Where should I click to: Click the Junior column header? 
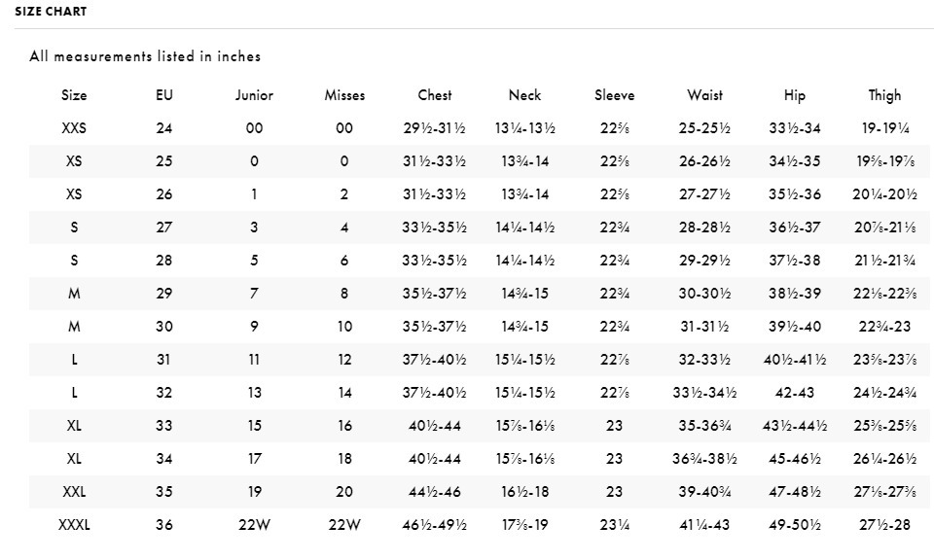coord(254,95)
